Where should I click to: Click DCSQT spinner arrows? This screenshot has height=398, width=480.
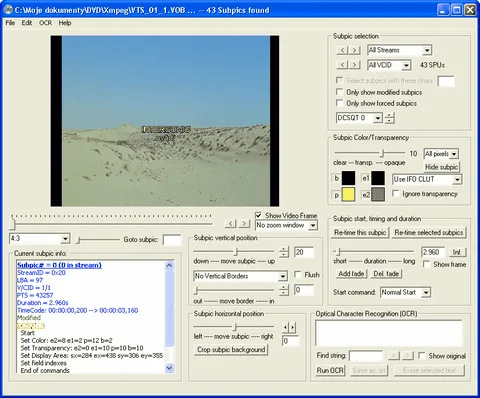(x=389, y=118)
